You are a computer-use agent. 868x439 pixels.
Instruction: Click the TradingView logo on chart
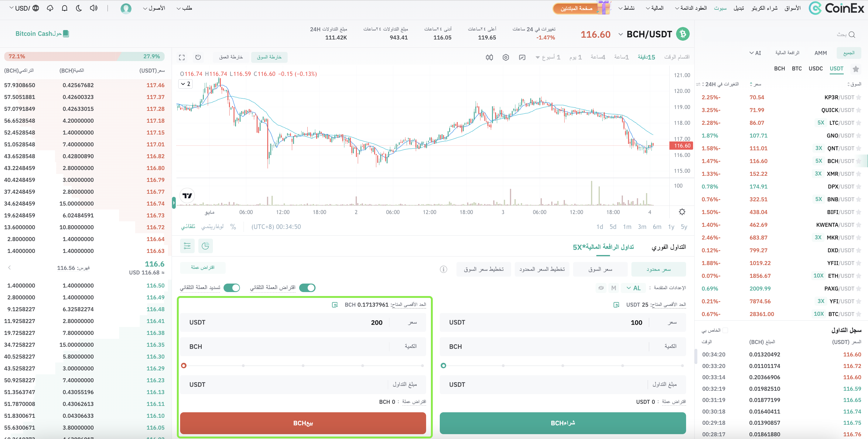click(187, 196)
